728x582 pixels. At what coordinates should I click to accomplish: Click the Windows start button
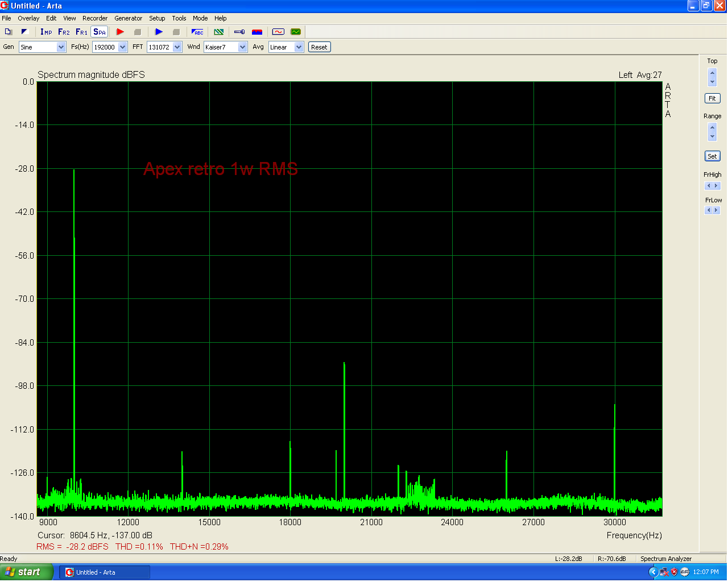pos(27,572)
